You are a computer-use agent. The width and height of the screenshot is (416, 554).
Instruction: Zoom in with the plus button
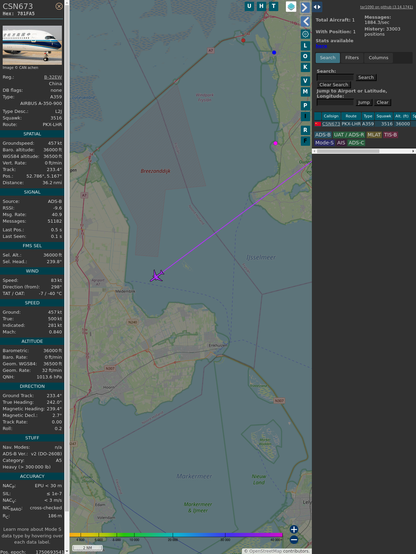coord(294,529)
